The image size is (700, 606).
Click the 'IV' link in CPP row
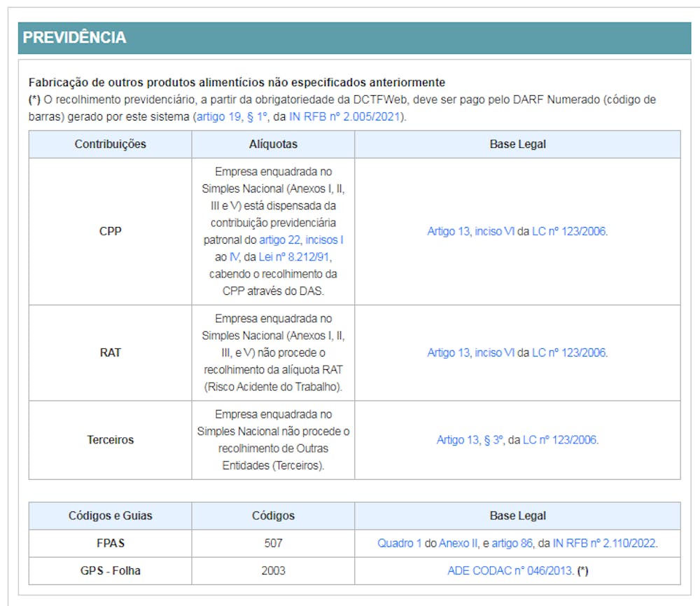[234, 257]
